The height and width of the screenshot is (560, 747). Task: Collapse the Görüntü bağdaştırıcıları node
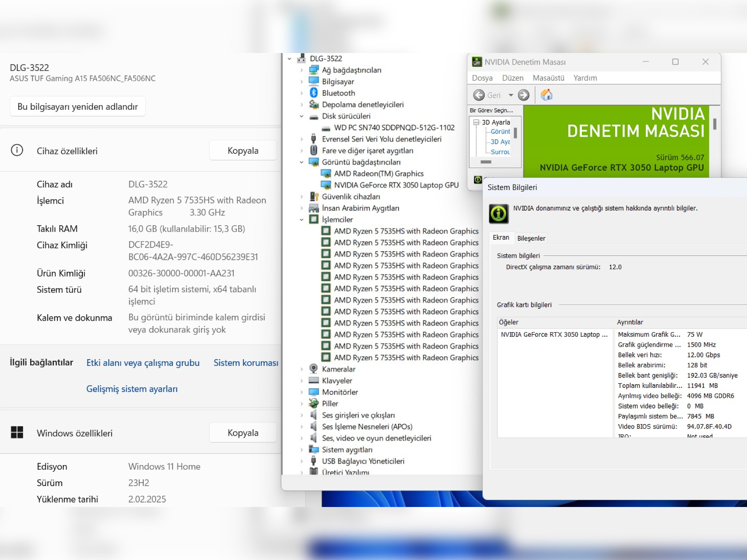[302, 162]
